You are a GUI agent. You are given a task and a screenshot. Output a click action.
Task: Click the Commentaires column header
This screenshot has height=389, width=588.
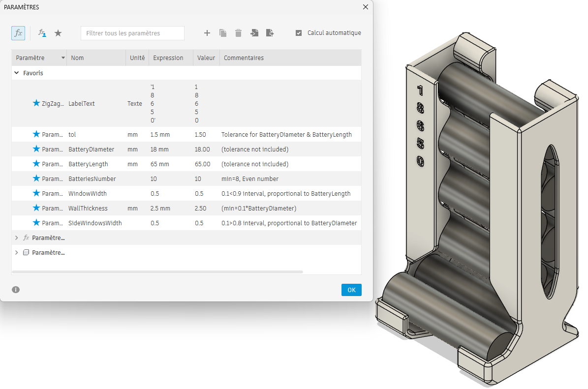tap(290, 58)
